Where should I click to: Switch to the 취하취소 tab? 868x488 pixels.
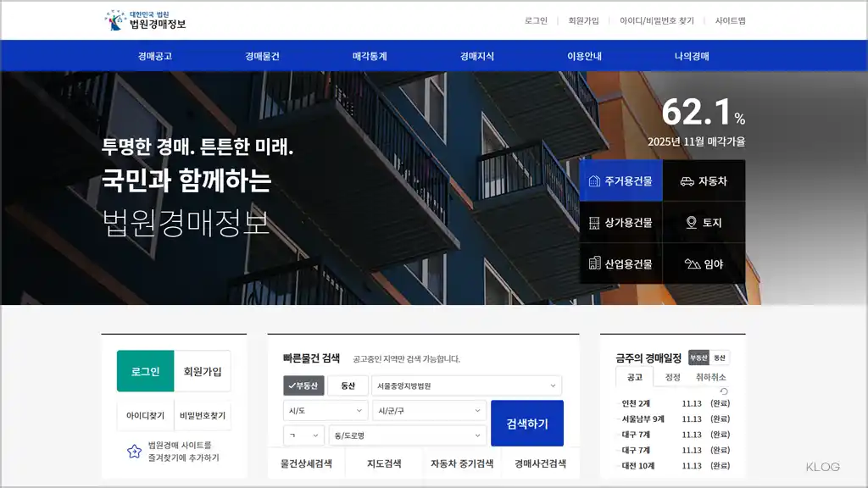tap(711, 377)
